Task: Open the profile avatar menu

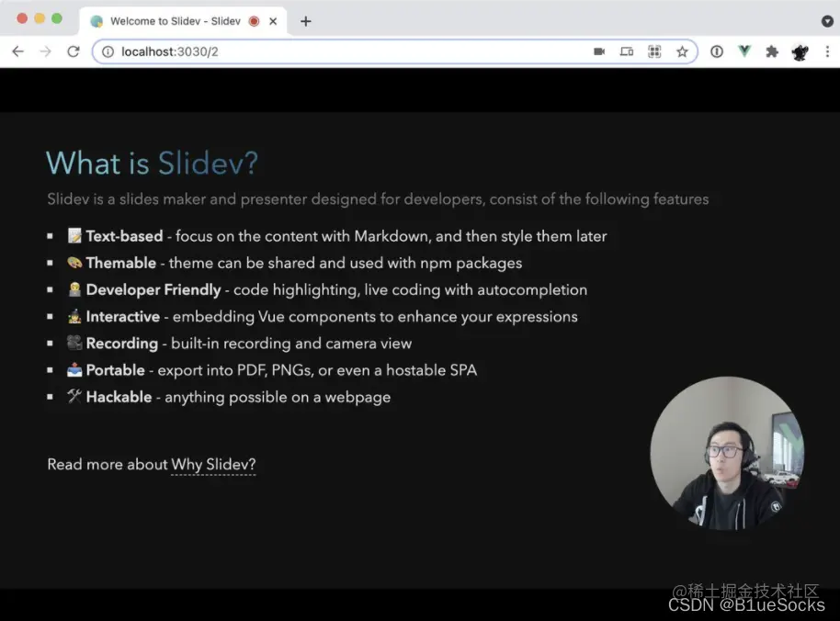Action: (800, 52)
